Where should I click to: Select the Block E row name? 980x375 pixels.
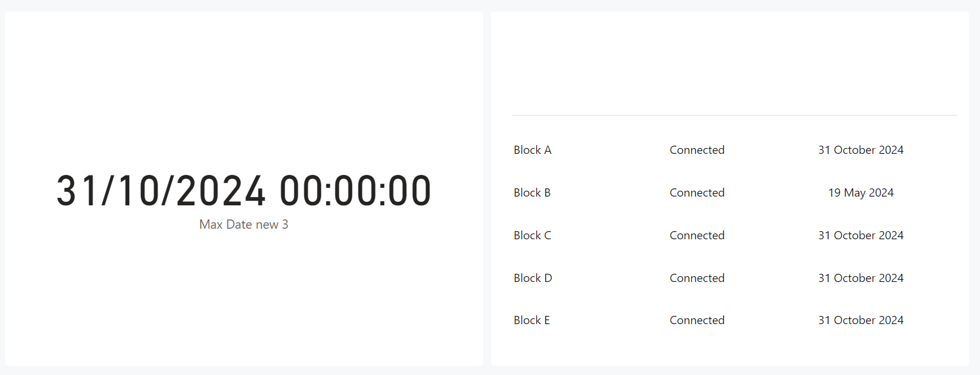(x=532, y=320)
